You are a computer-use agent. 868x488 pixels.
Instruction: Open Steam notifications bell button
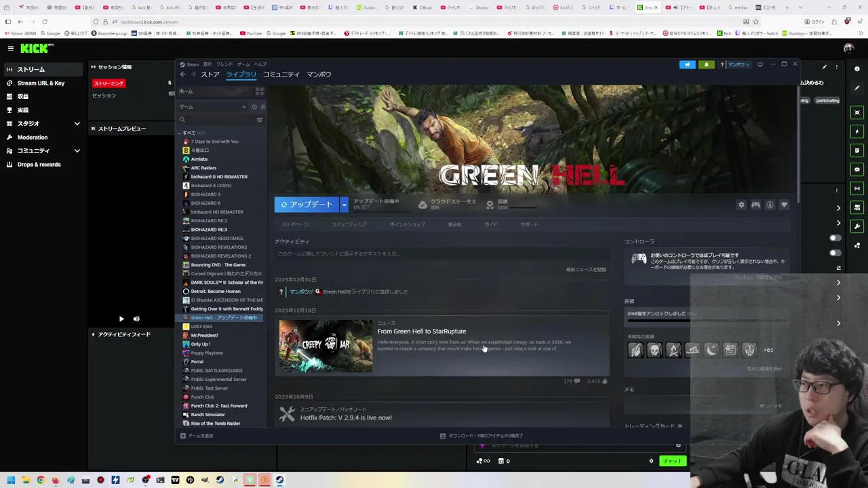706,64
